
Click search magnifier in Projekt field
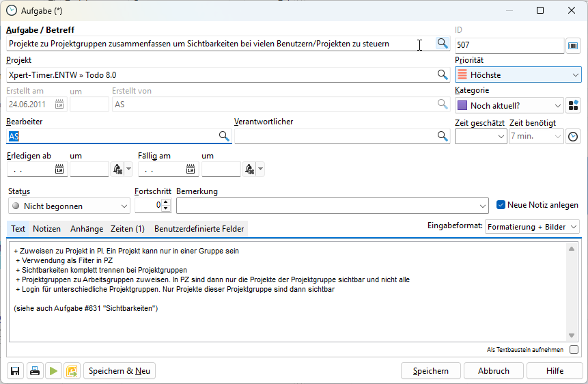coord(443,74)
